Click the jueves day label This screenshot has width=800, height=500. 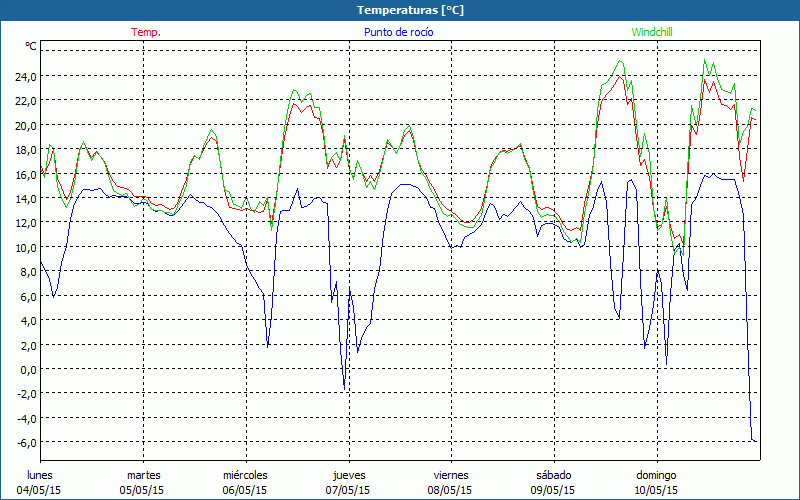(x=349, y=475)
